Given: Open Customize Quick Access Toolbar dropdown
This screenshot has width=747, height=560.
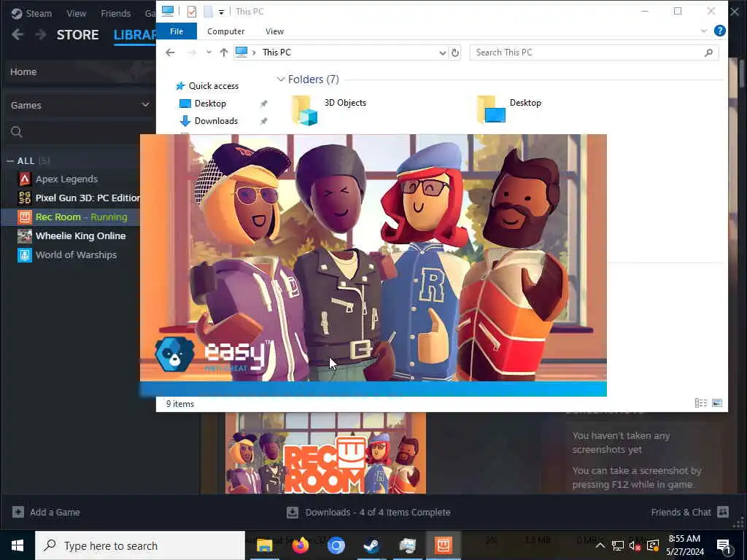Looking at the screenshot, I should tap(222, 12).
